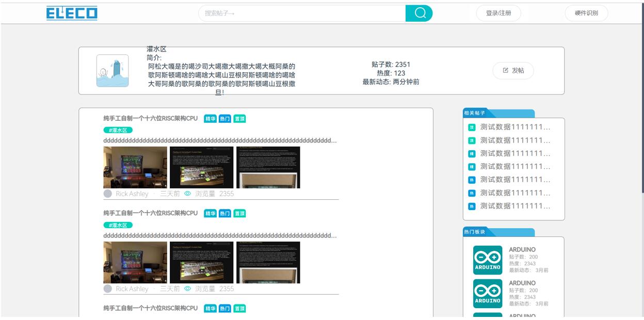The image size is (644, 320).
Task: Click the 精华 badge on the second post
Action: (x=211, y=214)
